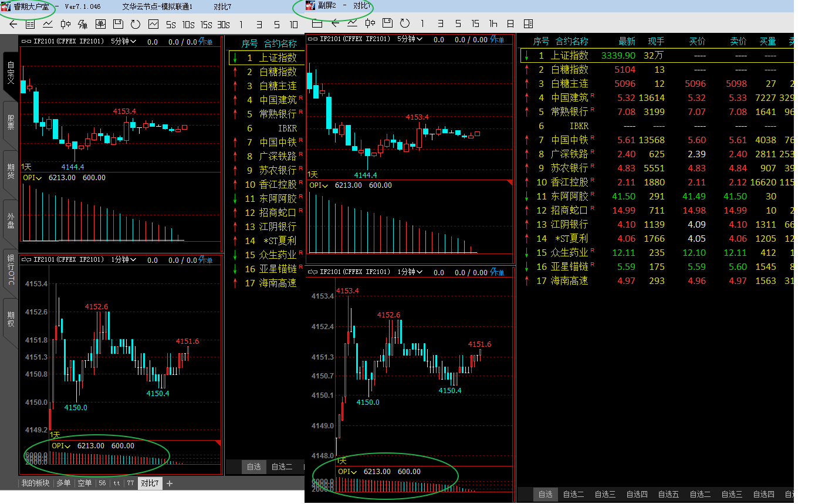Click the 下单 order icon on top-left chart

[x=206, y=42]
